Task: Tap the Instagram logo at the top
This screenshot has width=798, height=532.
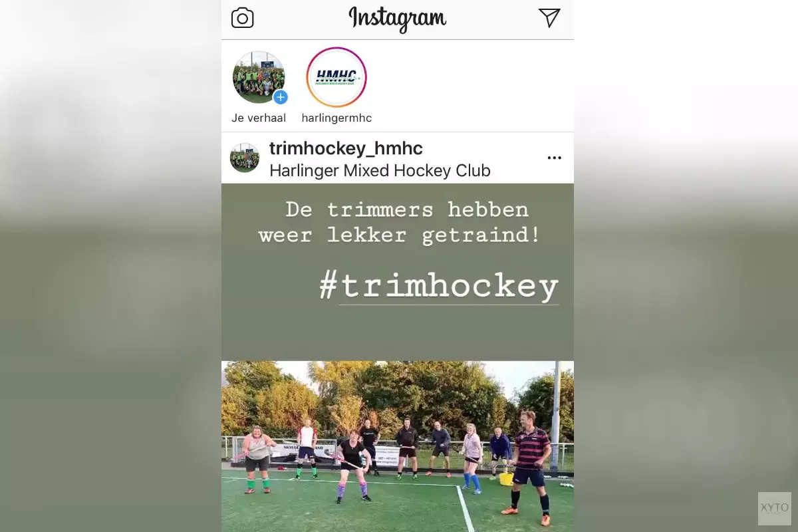Action: coord(398,19)
